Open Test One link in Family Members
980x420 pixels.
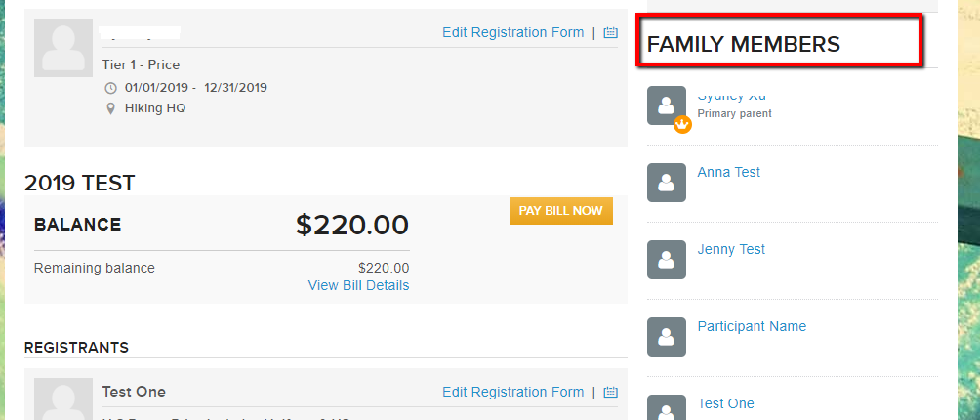725,403
